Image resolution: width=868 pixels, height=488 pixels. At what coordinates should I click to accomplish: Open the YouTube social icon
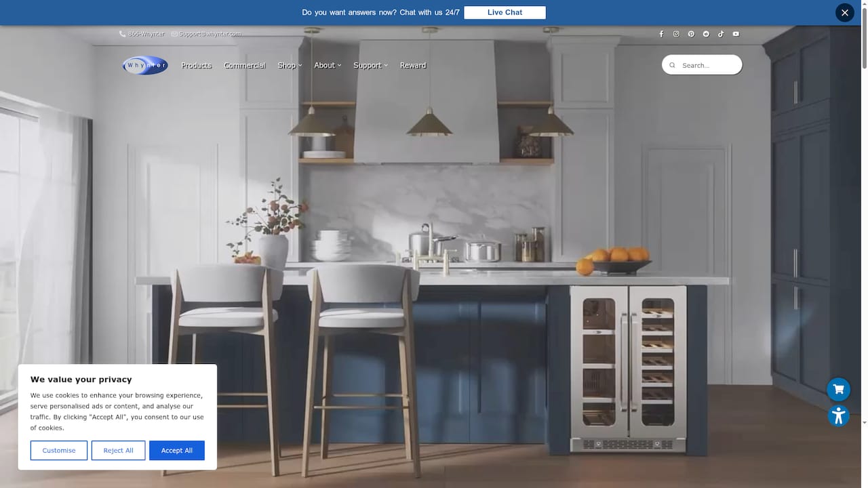pos(736,34)
